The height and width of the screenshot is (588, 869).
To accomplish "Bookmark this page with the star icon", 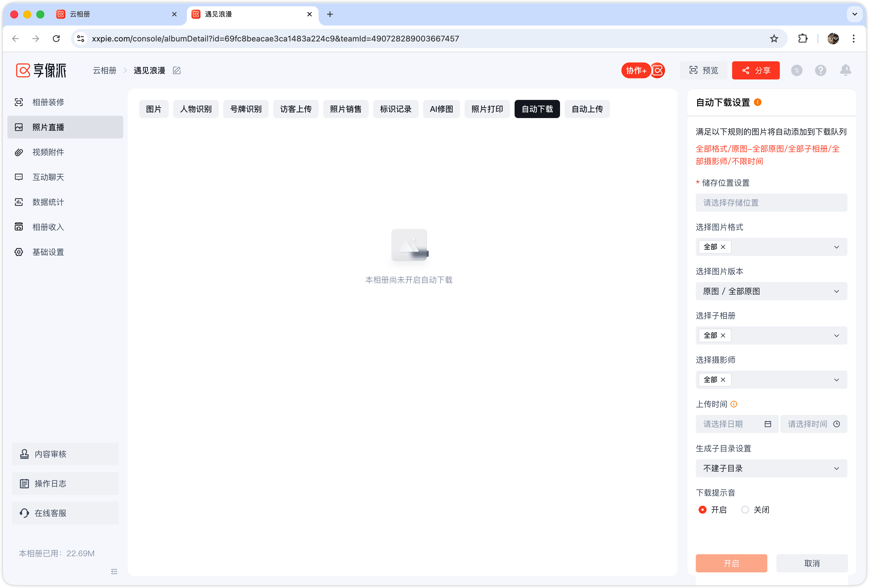I will point(774,39).
